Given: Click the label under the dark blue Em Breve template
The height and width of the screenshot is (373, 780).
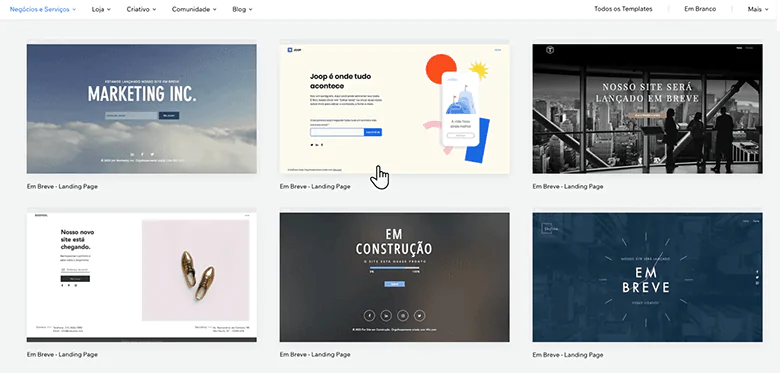Looking at the screenshot, I should pyautogui.click(x=568, y=355).
